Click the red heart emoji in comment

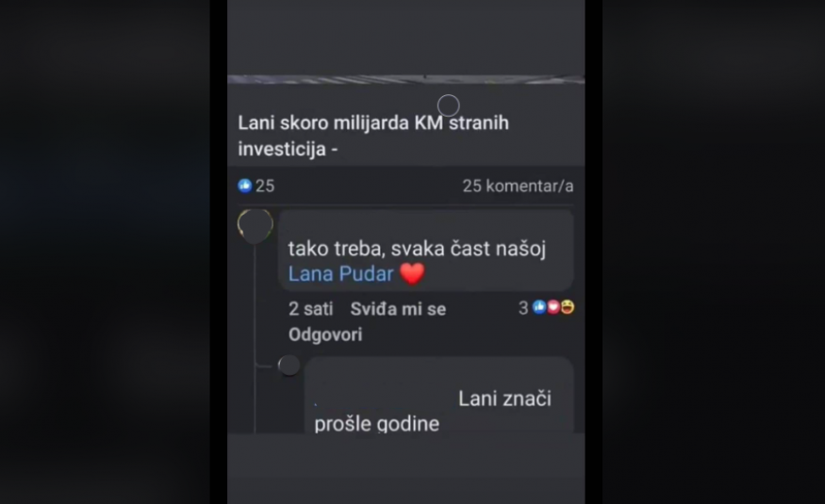[x=412, y=273]
